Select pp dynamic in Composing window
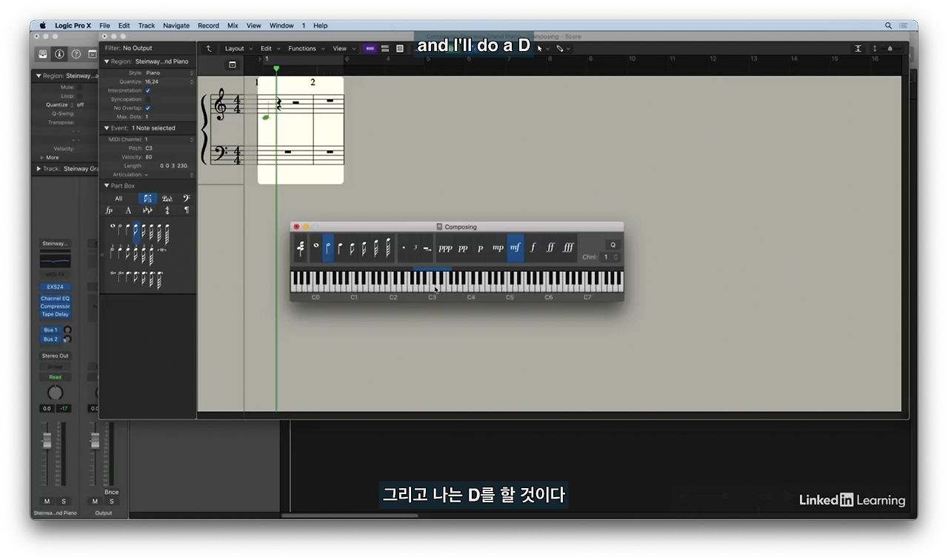 (x=463, y=247)
